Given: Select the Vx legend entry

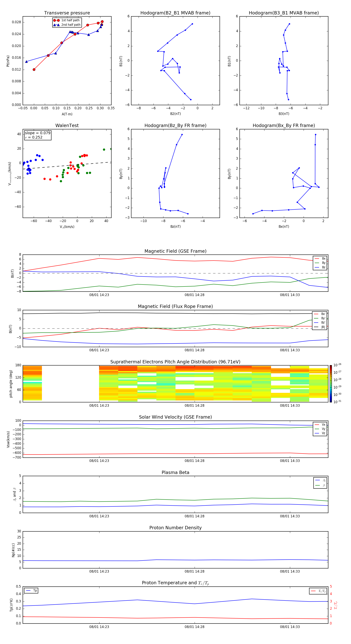Looking at the screenshot, I should pos(320,424).
